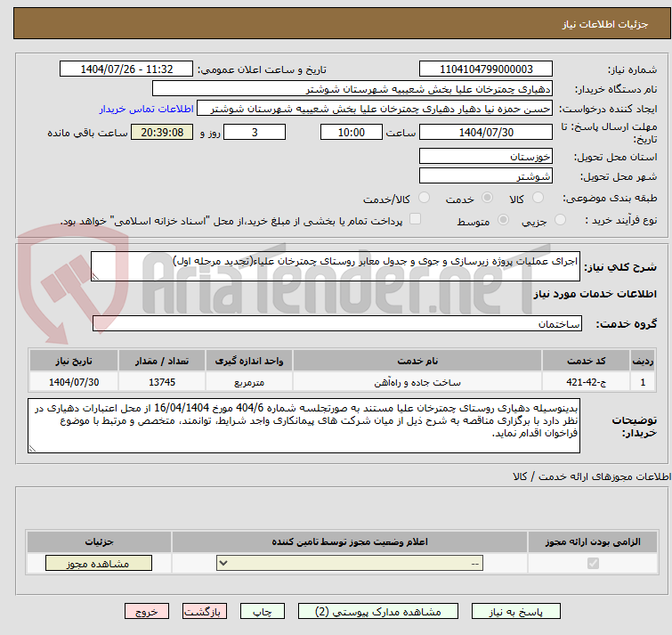Toggle the treasury bonds payment checkbox
The image size is (672, 635).
click(415, 220)
